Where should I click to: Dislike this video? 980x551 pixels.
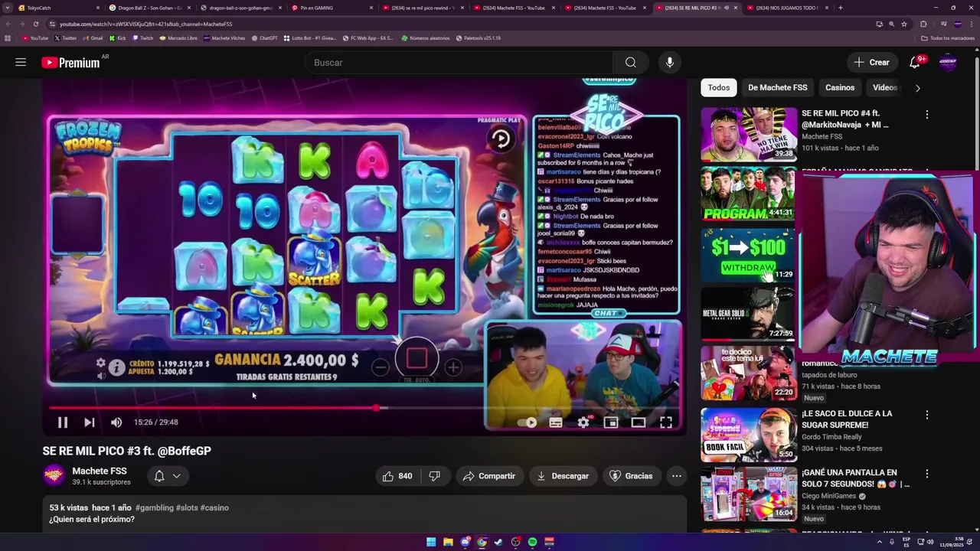pyautogui.click(x=434, y=476)
